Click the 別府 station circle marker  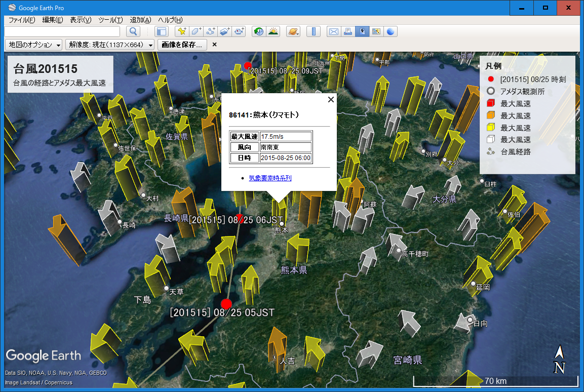(423, 151)
